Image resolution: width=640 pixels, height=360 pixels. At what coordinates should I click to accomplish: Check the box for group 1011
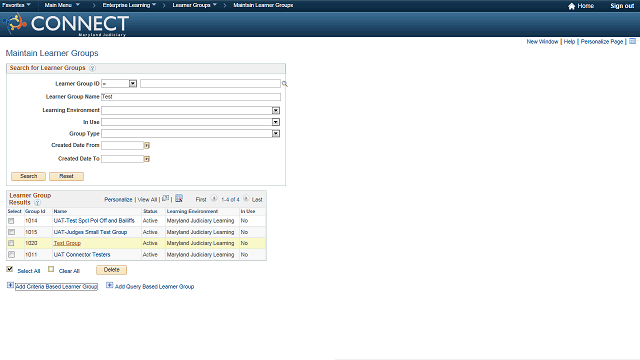click(x=11, y=254)
